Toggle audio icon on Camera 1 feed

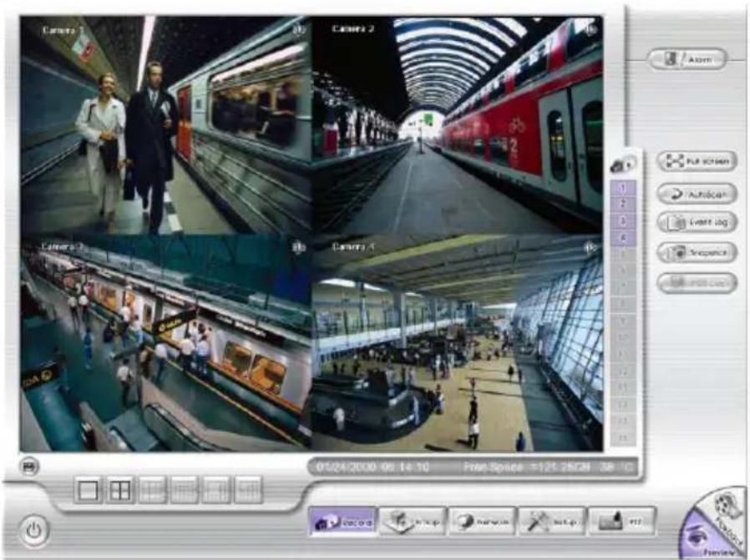(299, 29)
